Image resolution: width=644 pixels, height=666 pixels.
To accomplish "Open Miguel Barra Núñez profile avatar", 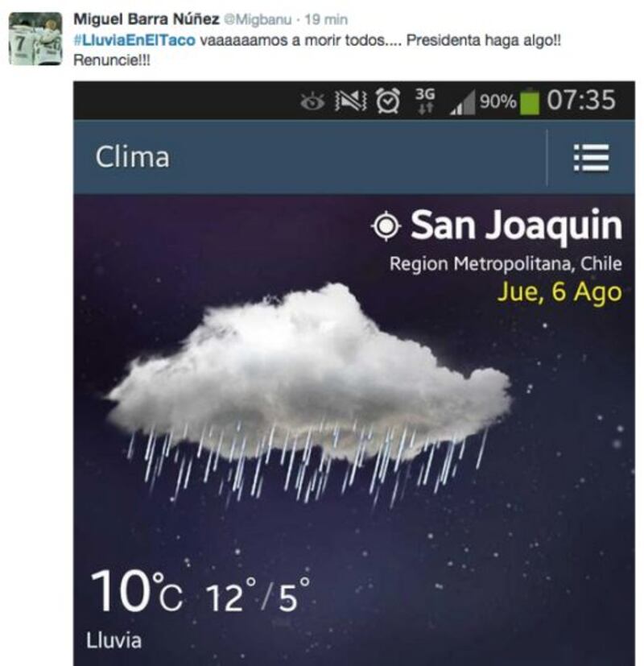I will (x=35, y=39).
